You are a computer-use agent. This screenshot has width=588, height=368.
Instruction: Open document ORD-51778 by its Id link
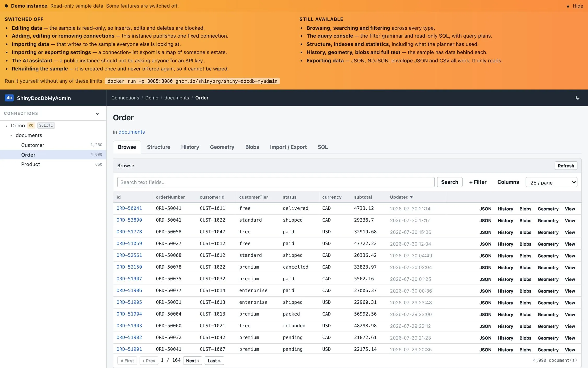click(129, 232)
